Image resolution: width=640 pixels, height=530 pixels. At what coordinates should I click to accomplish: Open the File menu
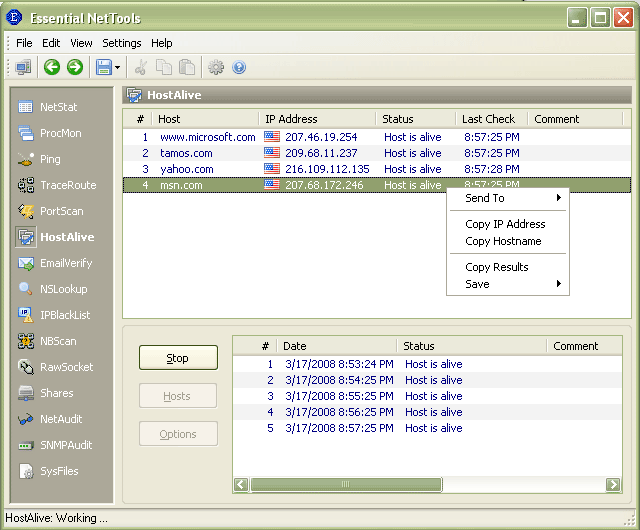[24, 43]
